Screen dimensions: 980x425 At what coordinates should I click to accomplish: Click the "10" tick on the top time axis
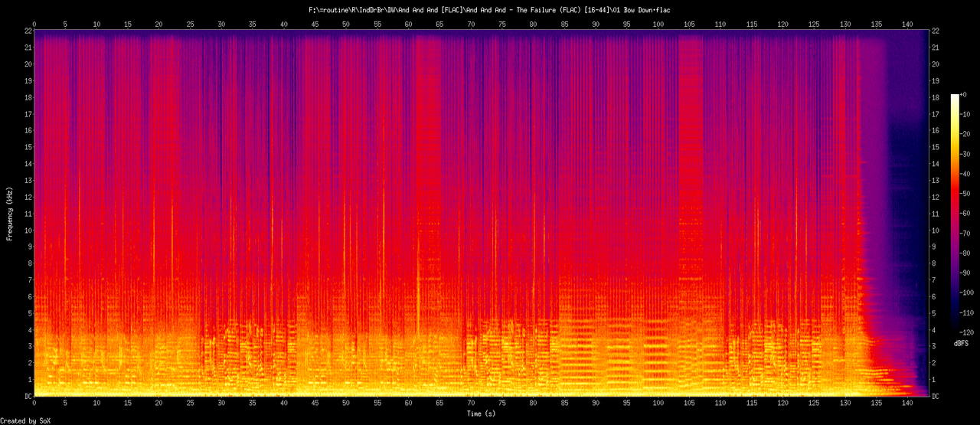[x=96, y=24]
